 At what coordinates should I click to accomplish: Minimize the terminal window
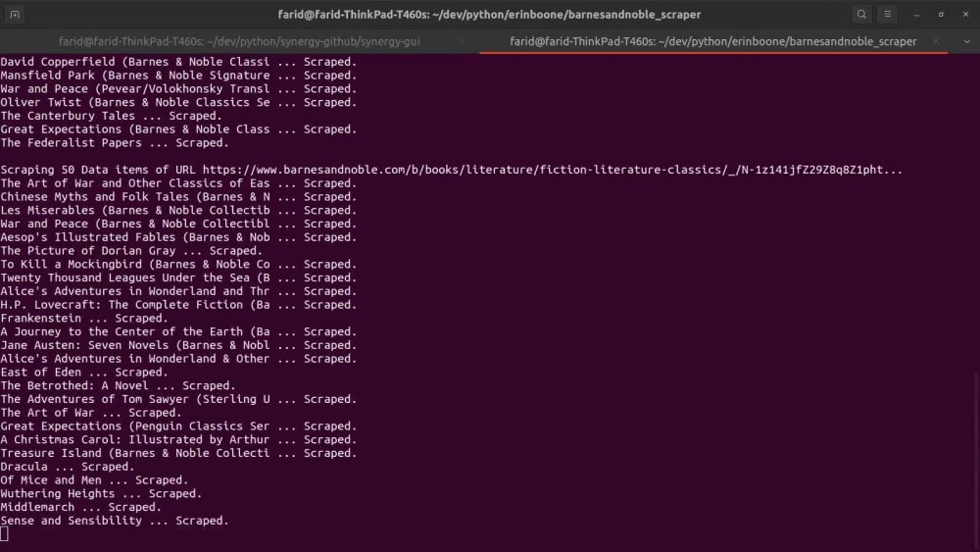coord(916,15)
